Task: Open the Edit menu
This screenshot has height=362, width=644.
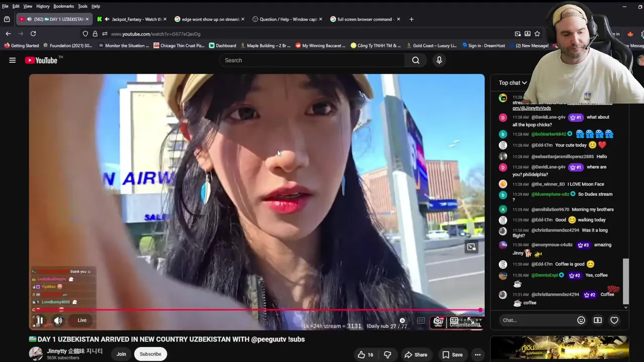Action: pyautogui.click(x=16, y=6)
